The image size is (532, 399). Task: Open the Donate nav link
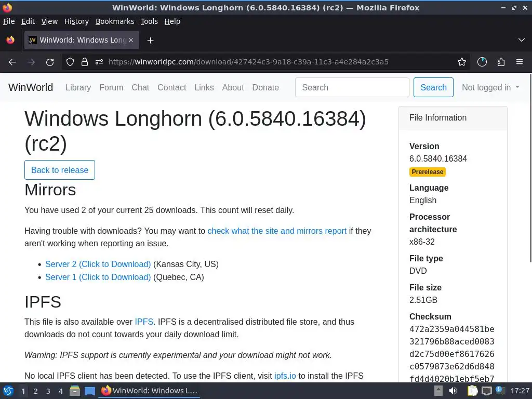click(265, 87)
